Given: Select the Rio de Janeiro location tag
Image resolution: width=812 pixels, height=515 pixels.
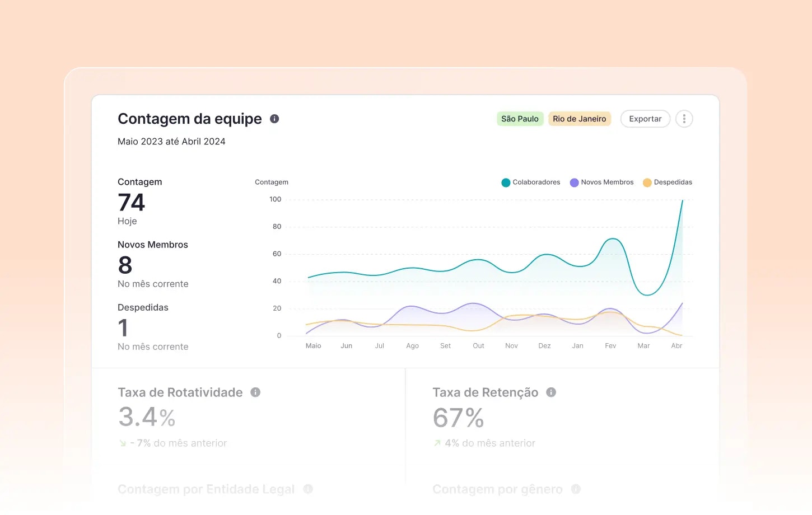Looking at the screenshot, I should click(579, 119).
